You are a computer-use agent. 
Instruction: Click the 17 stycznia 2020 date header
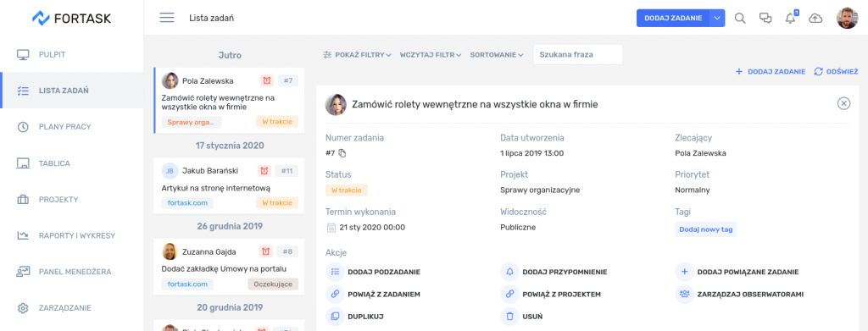230,146
